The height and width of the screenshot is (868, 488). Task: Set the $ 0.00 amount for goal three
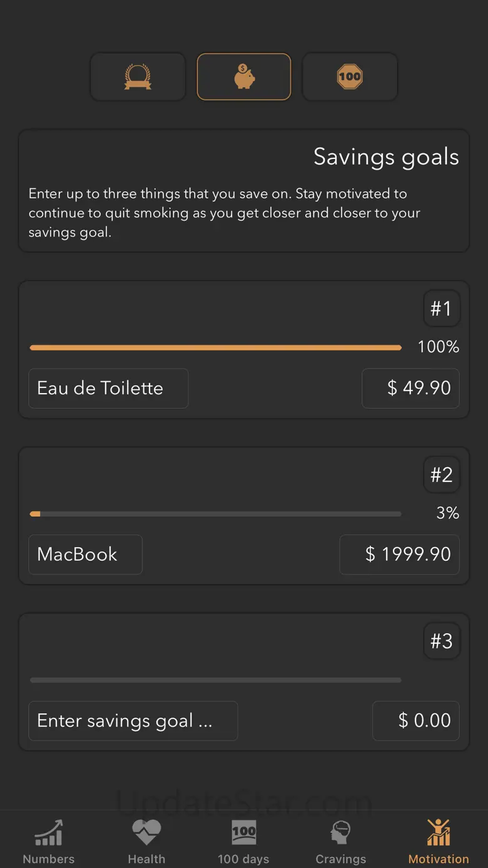coord(416,721)
